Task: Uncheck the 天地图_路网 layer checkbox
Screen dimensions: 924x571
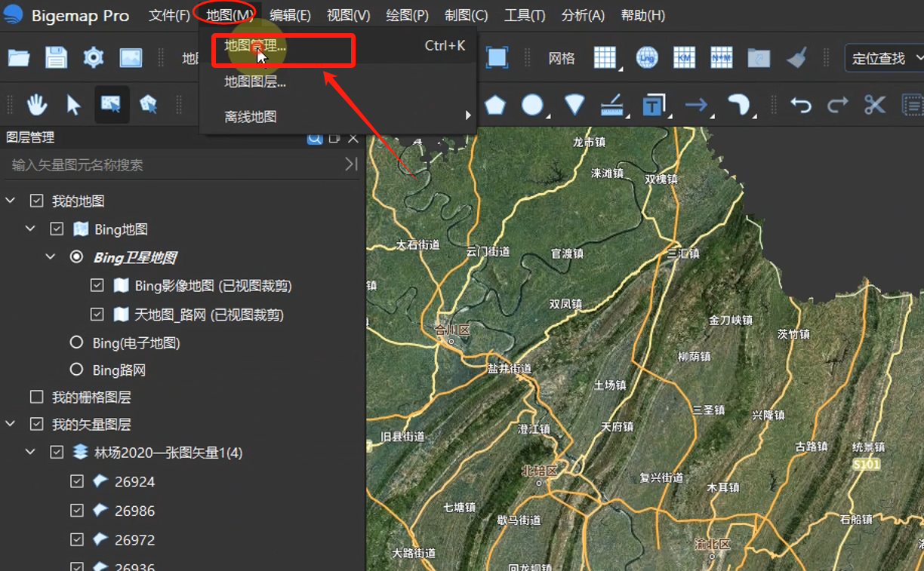Action: click(x=97, y=314)
